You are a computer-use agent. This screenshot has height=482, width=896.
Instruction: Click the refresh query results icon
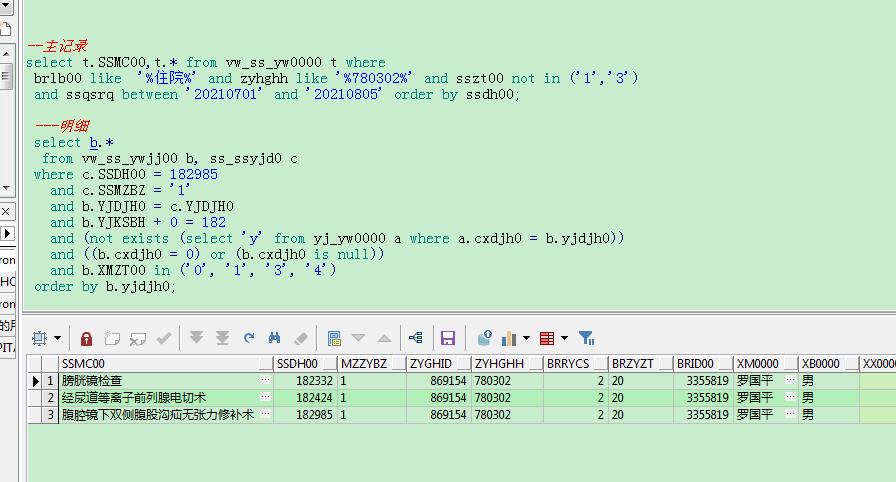pyautogui.click(x=249, y=338)
